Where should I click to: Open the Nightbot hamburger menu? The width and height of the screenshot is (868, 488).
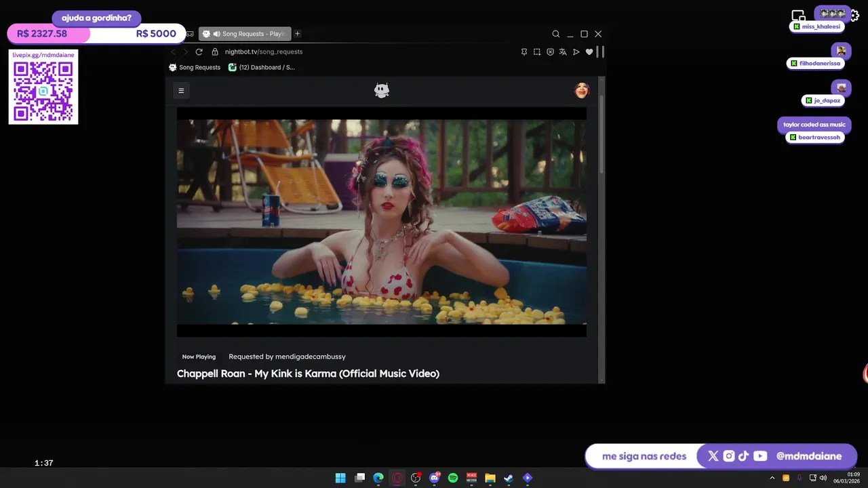pyautogui.click(x=181, y=90)
